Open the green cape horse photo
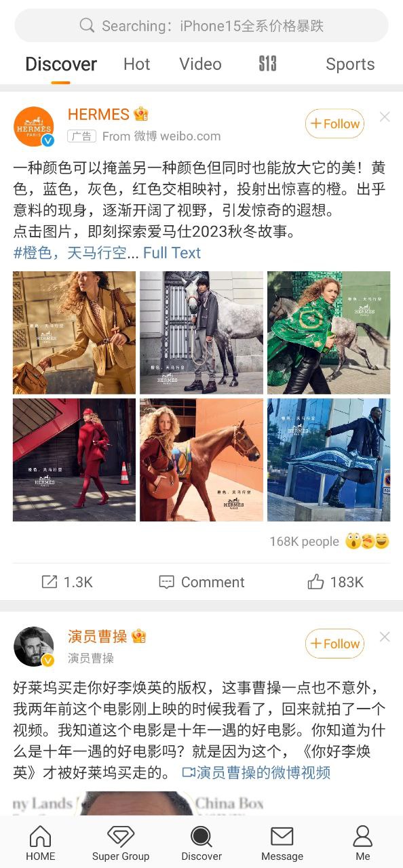 click(328, 332)
